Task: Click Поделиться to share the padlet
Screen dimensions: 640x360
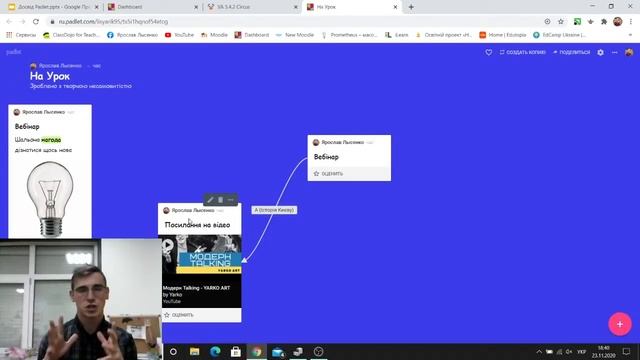Action: (571, 52)
